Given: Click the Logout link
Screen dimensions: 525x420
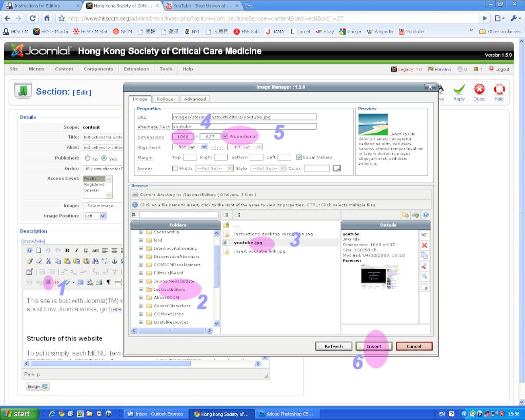Looking at the screenshot, I should [x=499, y=69].
